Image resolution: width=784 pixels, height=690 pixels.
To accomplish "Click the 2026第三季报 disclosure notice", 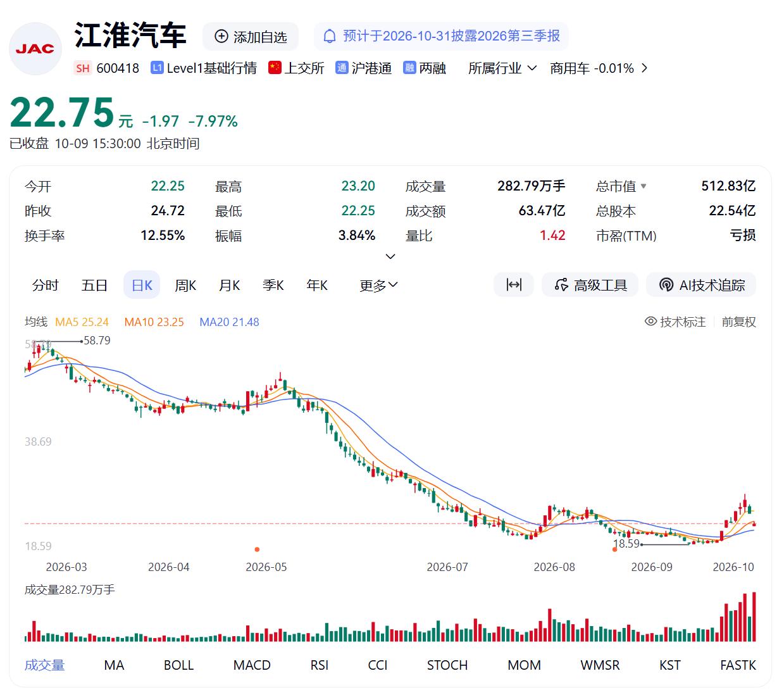I will [x=441, y=36].
